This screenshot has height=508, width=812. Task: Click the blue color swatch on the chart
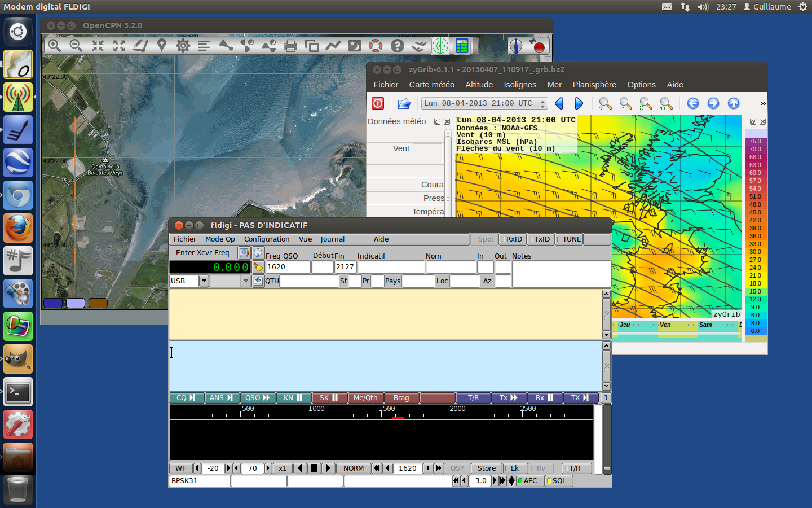click(53, 303)
